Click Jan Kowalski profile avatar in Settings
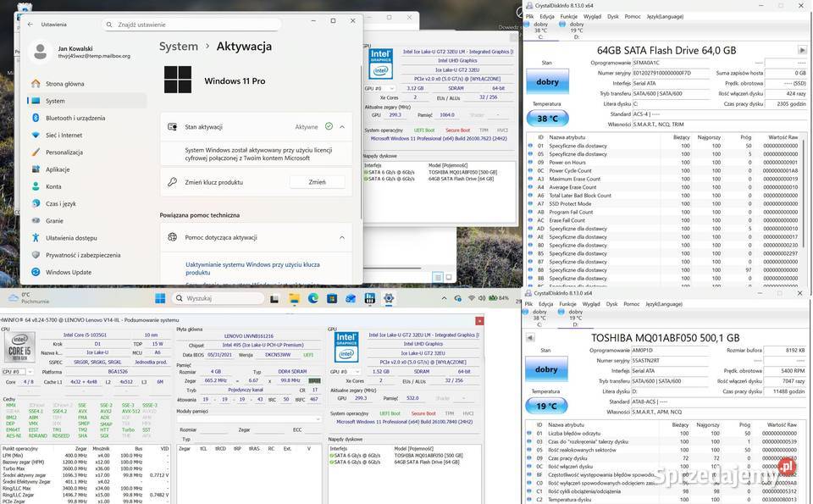Viewport: 813px width, 504px height. [41, 52]
